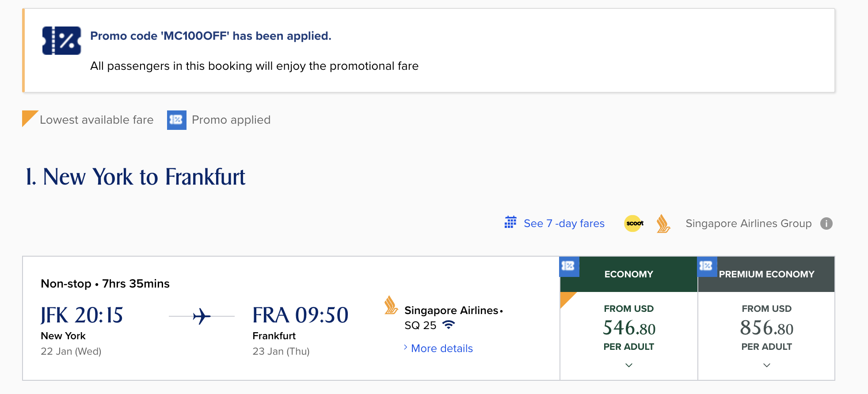
Task: Click the calendar icon beside See 7-day fares
Action: tap(510, 223)
